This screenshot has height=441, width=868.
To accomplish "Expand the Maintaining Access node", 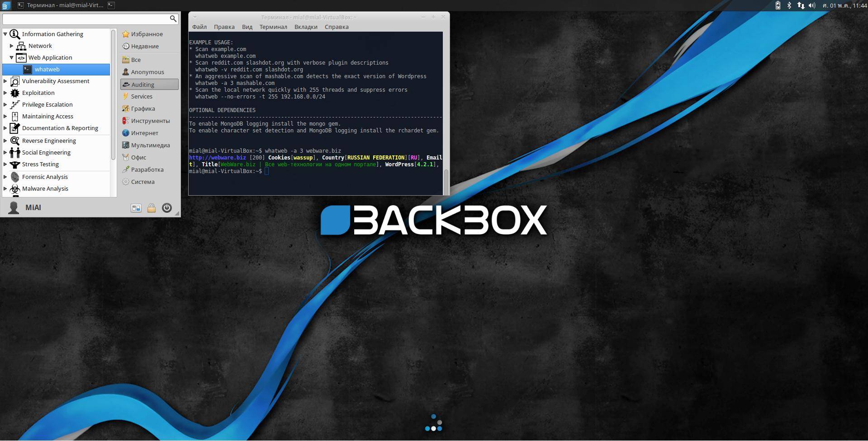I will [x=5, y=116].
